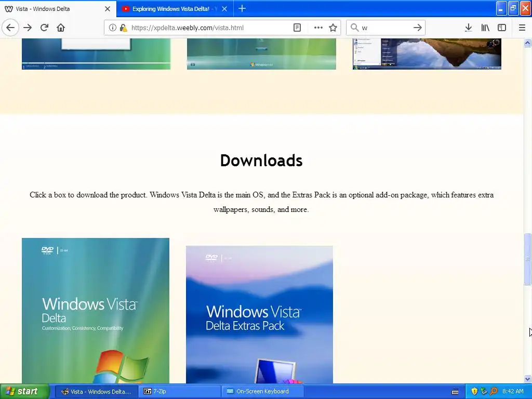The height and width of the screenshot is (399, 532).
Task: Open the first desktop screenshot thumbnail
Action: pos(96,54)
